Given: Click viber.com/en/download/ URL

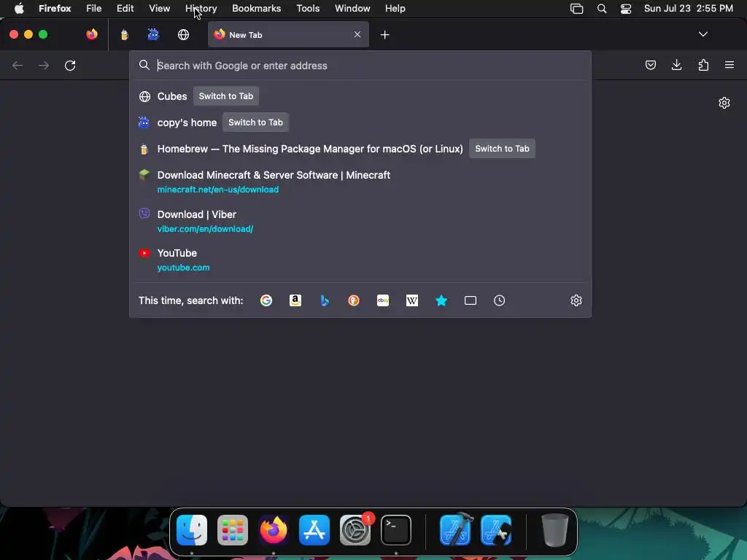Looking at the screenshot, I should [205, 229].
